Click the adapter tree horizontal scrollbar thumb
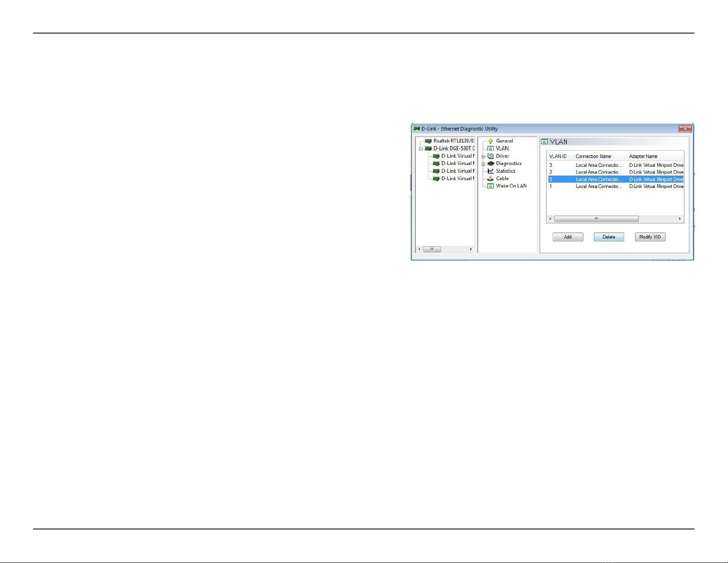Viewport: 728px width, 563px height. point(432,250)
